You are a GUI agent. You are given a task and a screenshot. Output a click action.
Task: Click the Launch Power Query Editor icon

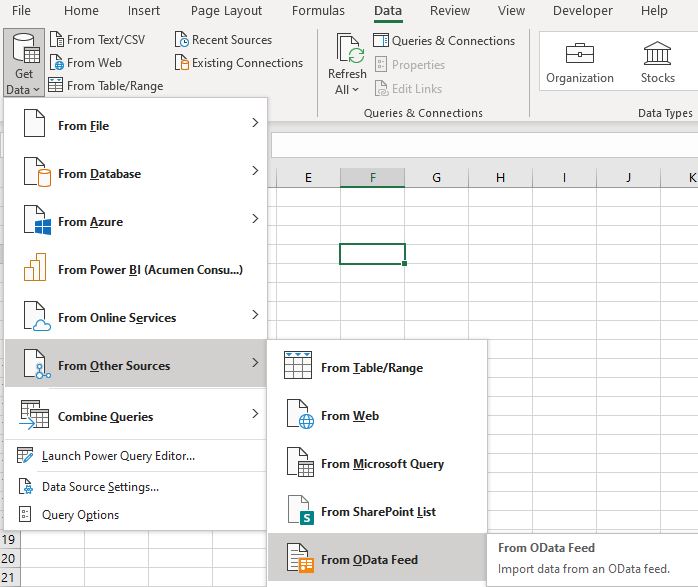tap(25, 456)
